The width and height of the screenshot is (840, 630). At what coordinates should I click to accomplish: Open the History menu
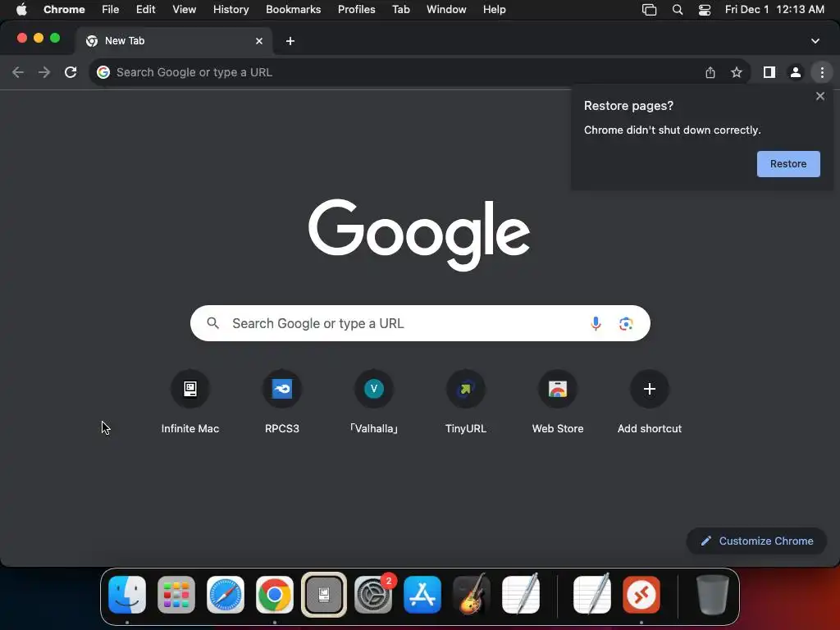(x=231, y=10)
